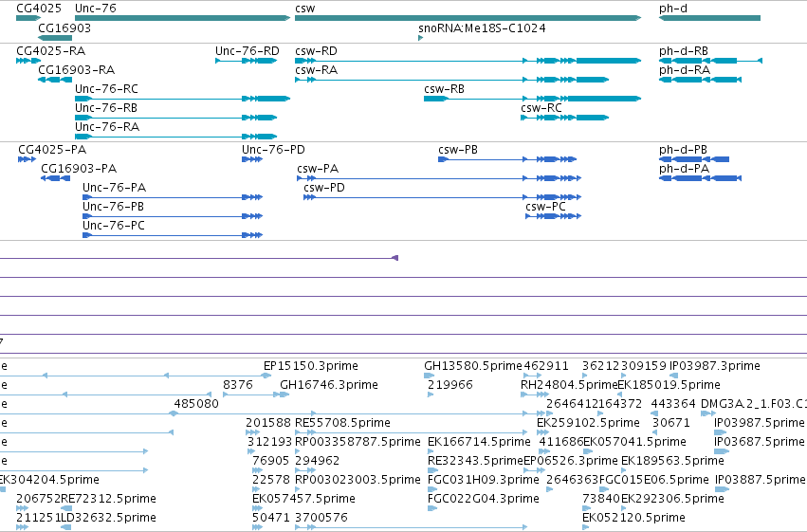Select protein csw-PA
This screenshot has width=807, height=532.
tap(439, 178)
